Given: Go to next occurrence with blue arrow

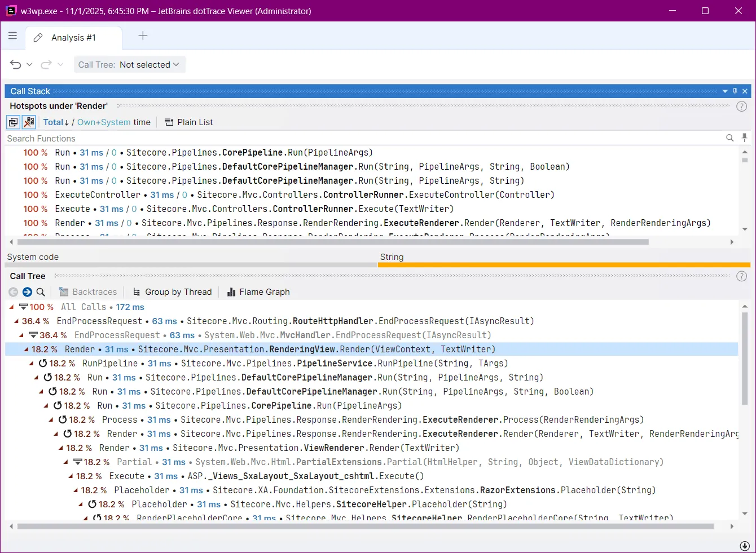Looking at the screenshot, I should (27, 292).
